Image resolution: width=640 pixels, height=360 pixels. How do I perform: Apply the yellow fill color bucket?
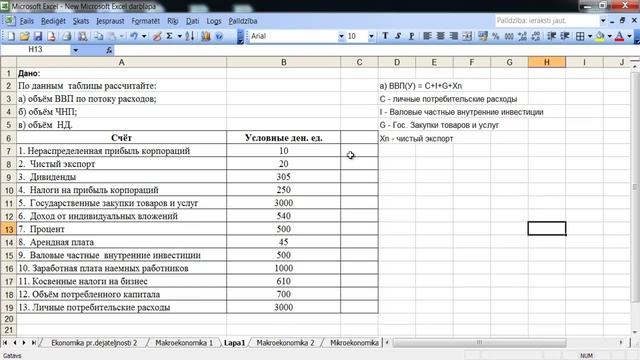(x=600, y=36)
